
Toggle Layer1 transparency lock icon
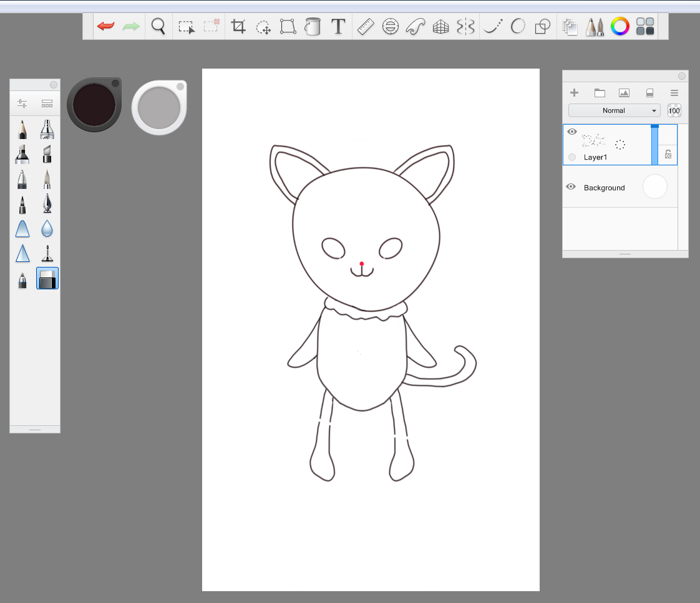668,155
